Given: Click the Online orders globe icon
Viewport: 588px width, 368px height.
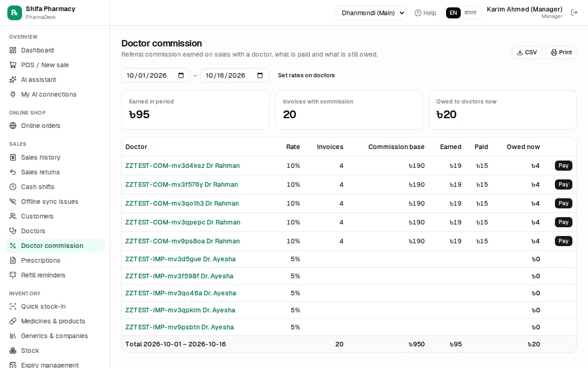Looking at the screenshot, I should pos(13,126).
